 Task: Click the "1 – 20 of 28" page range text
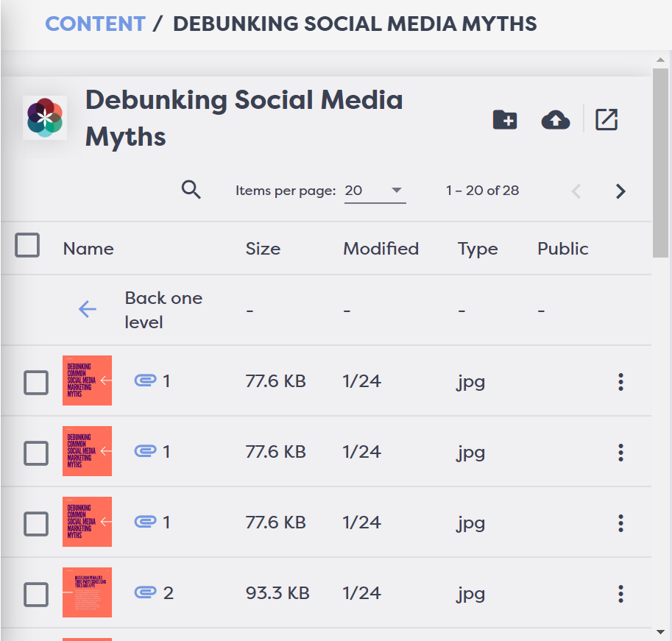pos(482,191)
